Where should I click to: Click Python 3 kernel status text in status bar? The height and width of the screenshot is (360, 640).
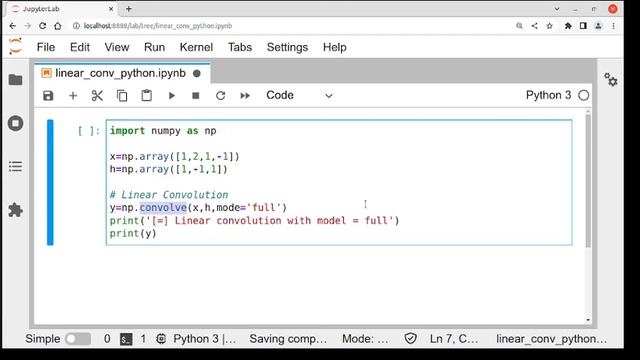coord(205,339)
